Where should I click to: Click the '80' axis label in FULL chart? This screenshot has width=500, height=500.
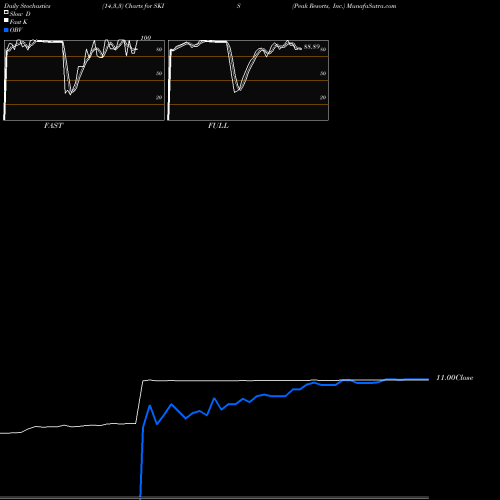(x=323, y=49)
